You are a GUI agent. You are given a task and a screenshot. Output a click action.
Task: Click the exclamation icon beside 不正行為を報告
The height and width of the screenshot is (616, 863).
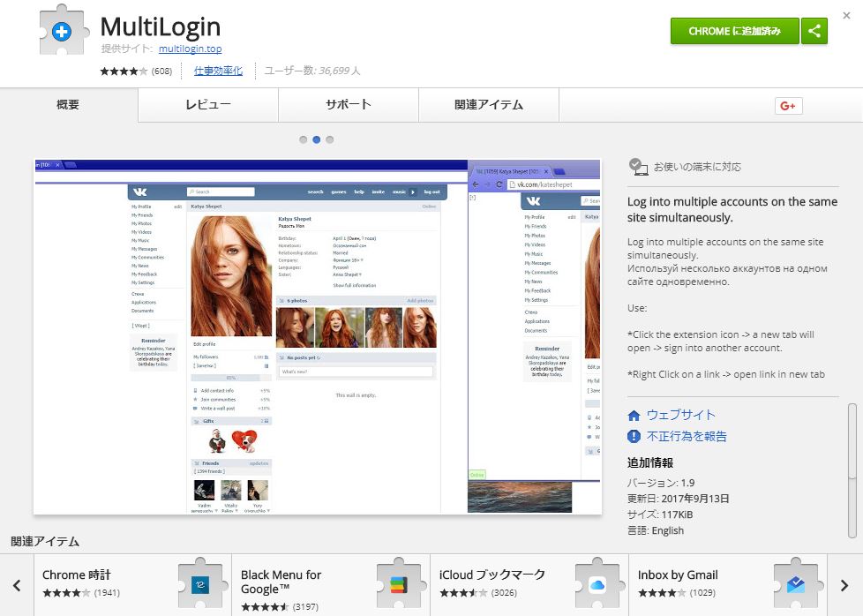coord(634,437)
